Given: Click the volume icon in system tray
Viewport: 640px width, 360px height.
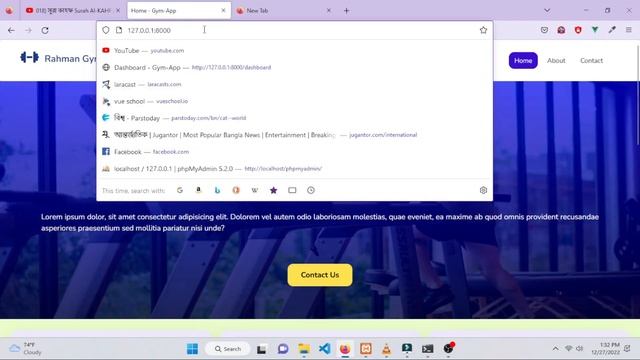Looking at the screenshot, I should (580, 349).
